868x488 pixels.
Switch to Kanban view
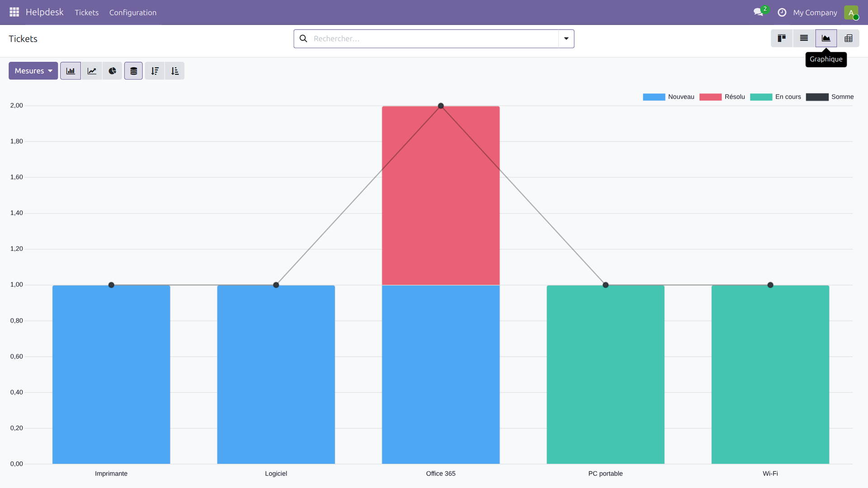781,38
